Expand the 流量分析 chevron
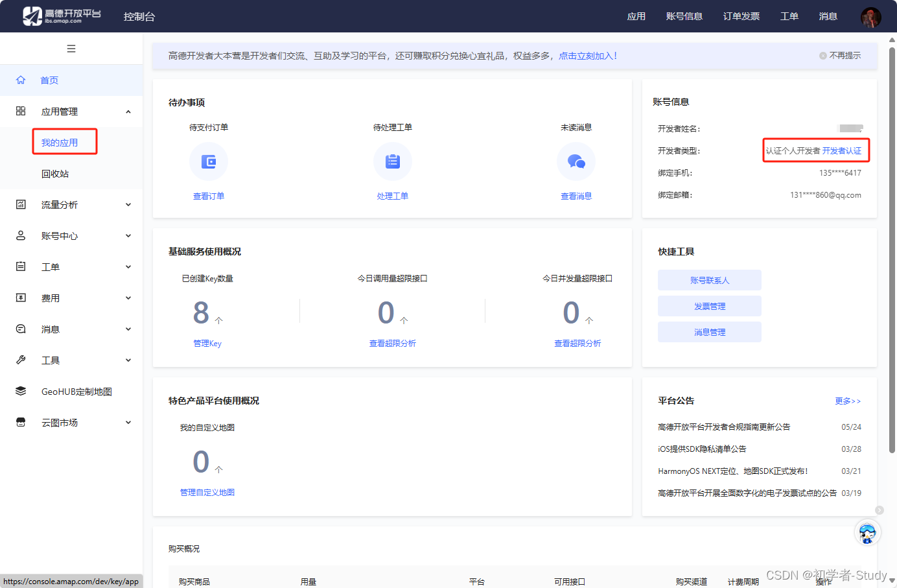This screenshot has width=897, height=588. pyautogui.click(x=128, y=205)
